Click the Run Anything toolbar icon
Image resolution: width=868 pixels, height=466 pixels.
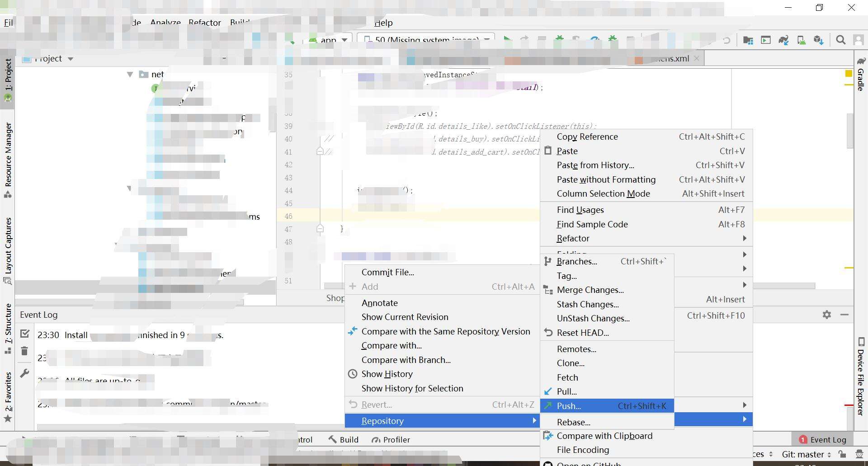click(x=765, y=40)
